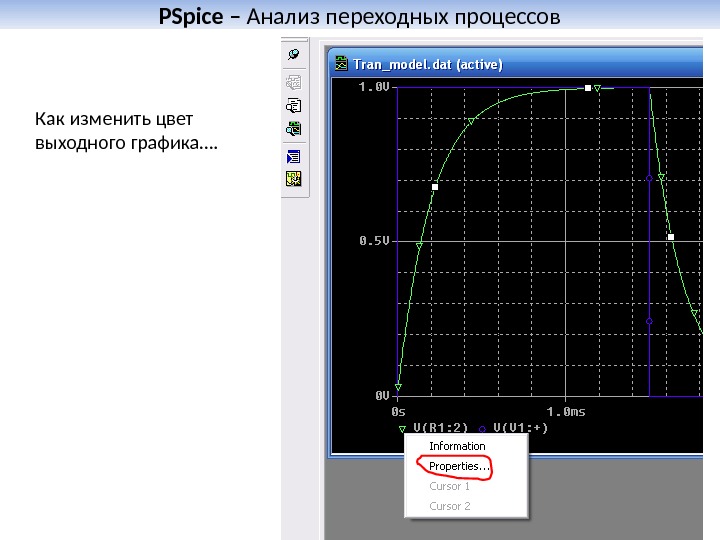Select Cursor 1 in the context menu
This screenshot has width=720, height=540.
tap(449, 486)
